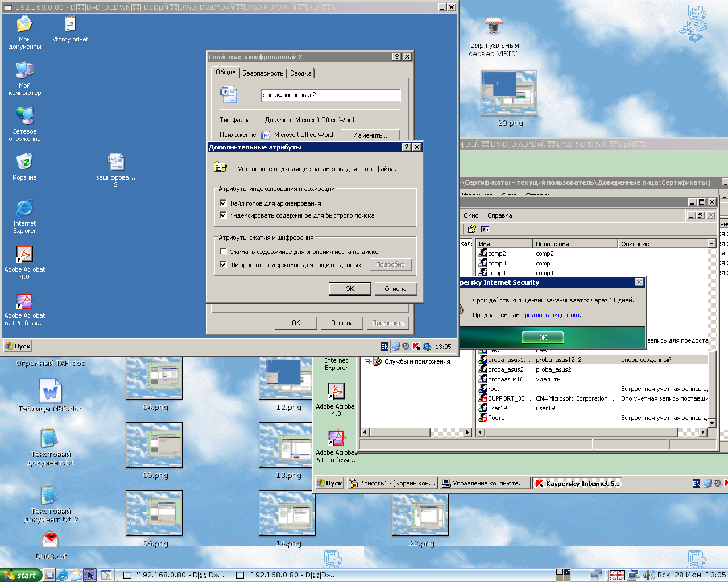Image resolution: width=728 pixels, height=582 pixels.
Task: Open the D003.cvf desktop file icon
Action: pyautogui.click(x=50, y=540)
